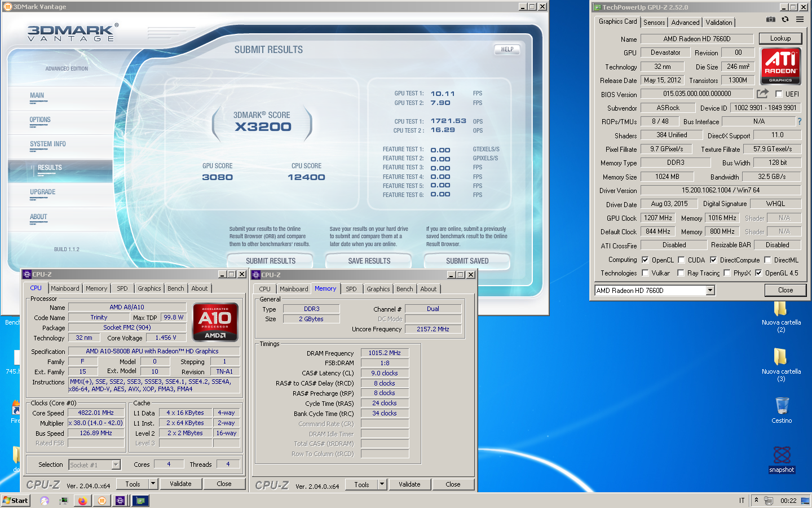This screenshot has width=812, height=508.
Task: Click the DRAM Frequency 1015.2 MHz field
Action: point(385,353)
